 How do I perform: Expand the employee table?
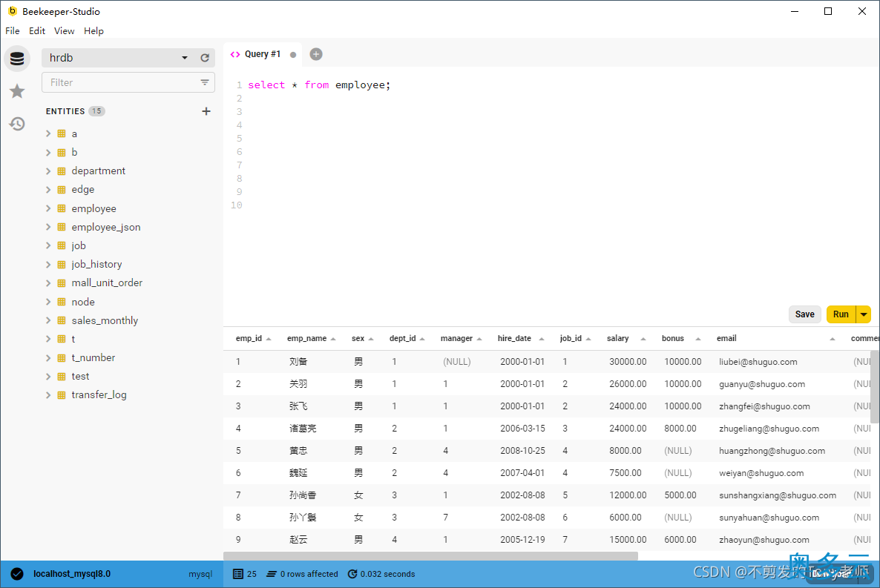[x=48, y=208]
